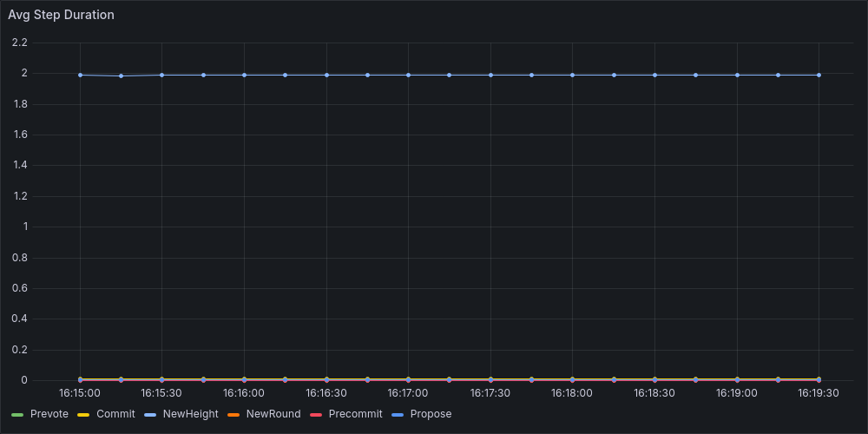Click the NewRound legend label
This screenshot has width=868, height=434.
(x=273, y=414)
